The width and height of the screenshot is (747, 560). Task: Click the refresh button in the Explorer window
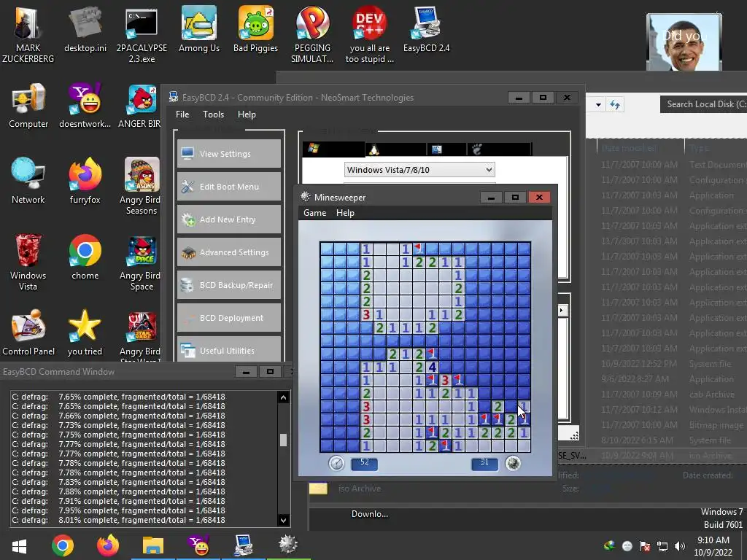click(615, 105)
